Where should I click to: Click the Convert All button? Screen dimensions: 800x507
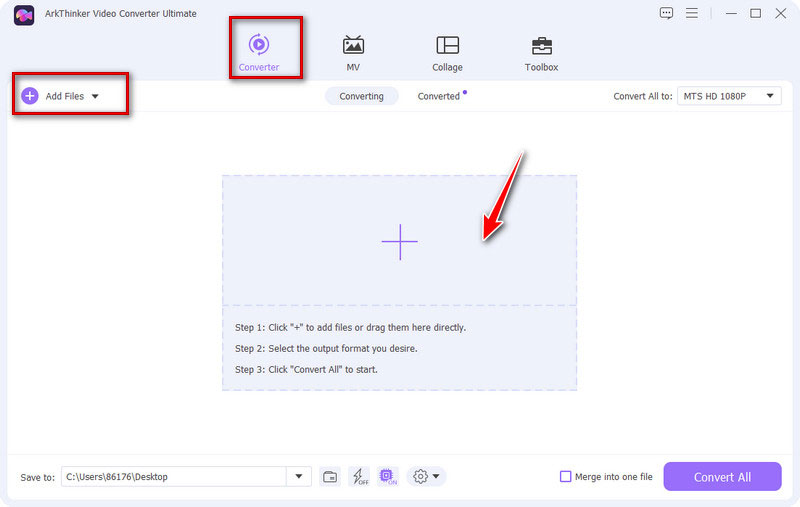coord(722,476)
